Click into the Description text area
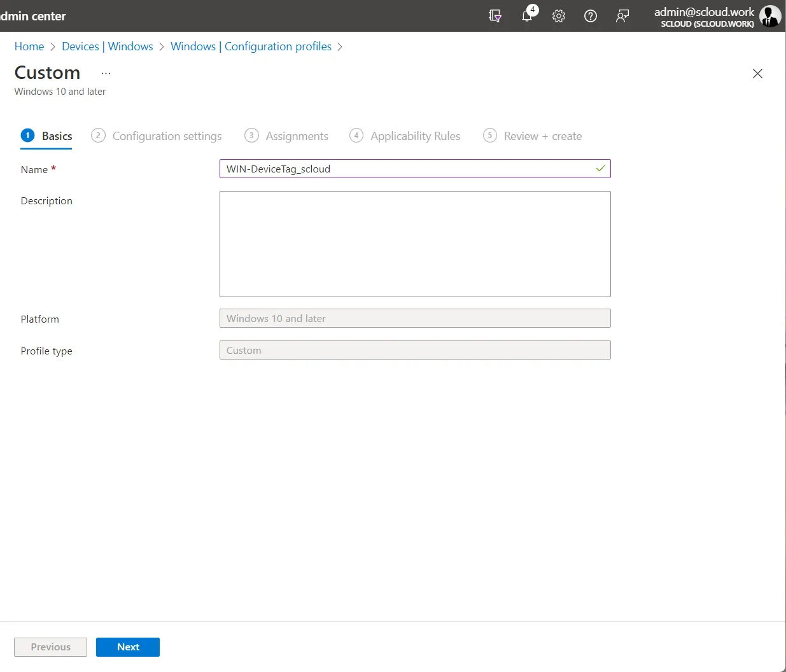The image size is (786, 672). [x=415, y=244]
